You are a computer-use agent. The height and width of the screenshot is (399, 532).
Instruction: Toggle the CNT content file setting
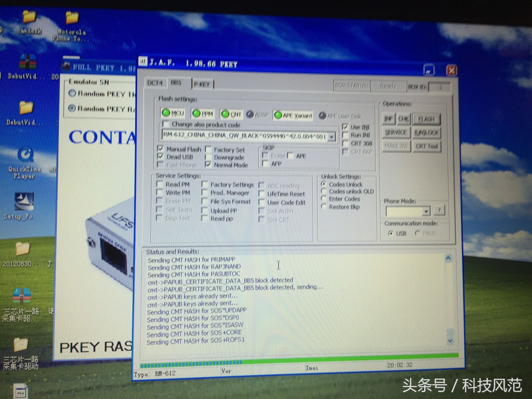pos(232,114)
